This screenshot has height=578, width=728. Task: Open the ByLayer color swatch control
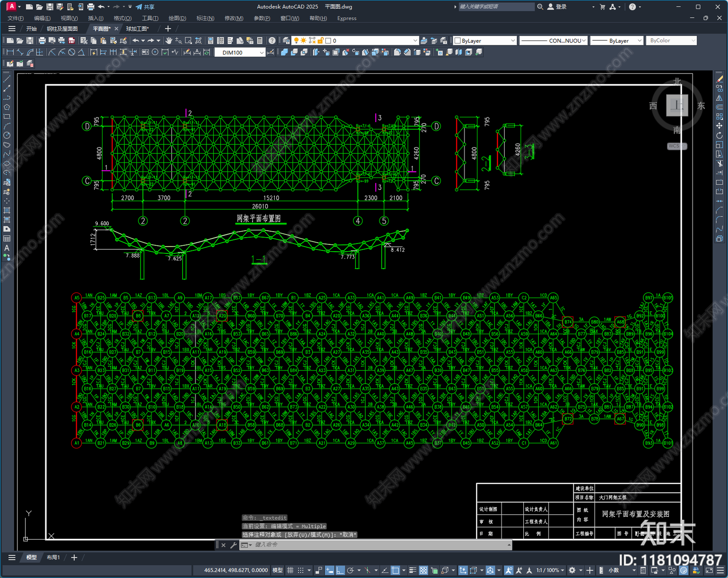485,41
